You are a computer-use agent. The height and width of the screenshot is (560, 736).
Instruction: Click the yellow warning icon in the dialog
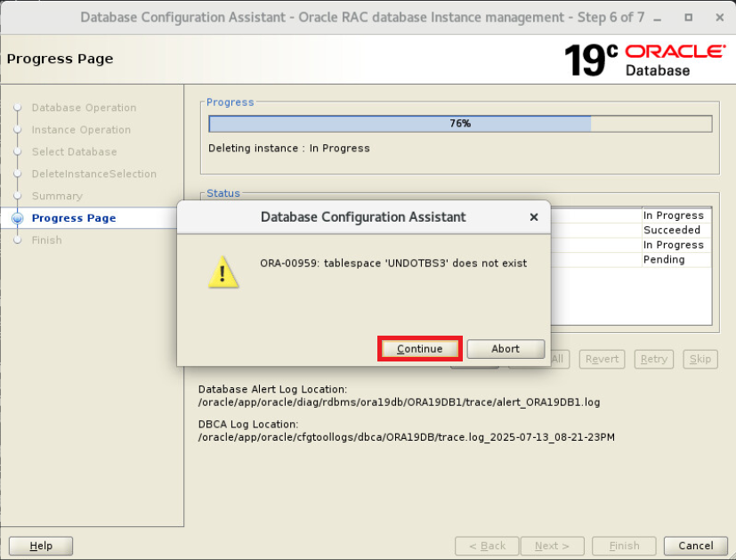tap(223, 272)
